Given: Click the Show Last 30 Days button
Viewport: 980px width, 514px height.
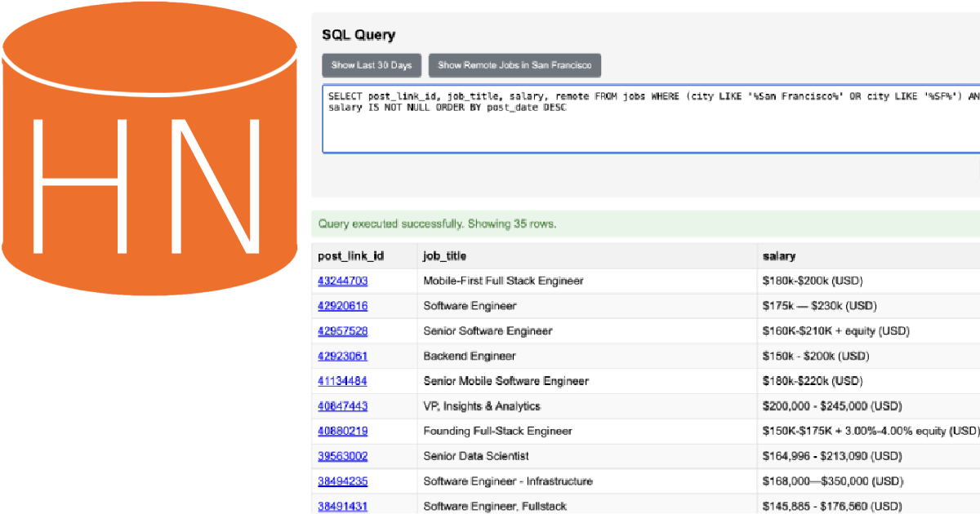Looking at the screenshot, I should click(372, 65).
